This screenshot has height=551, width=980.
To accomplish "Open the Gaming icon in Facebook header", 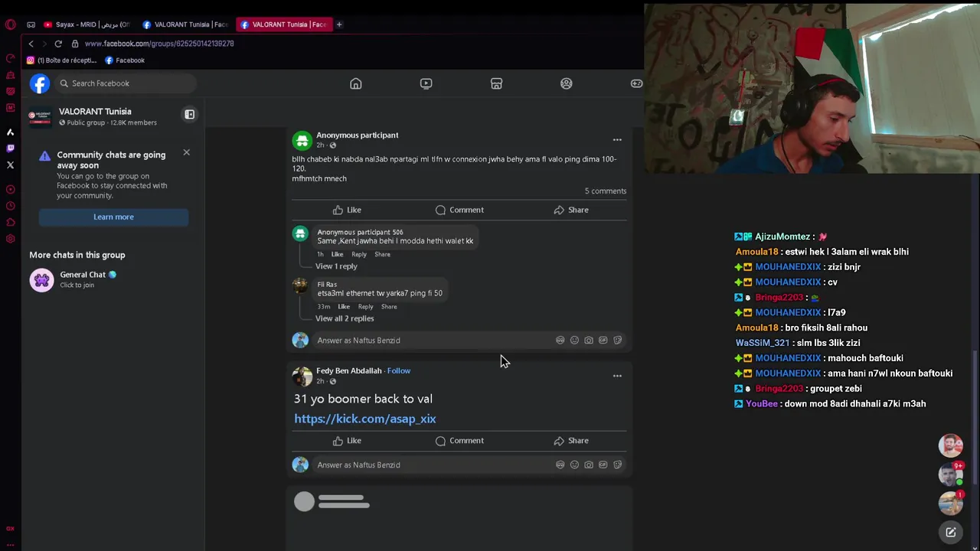I will (636, 83).
